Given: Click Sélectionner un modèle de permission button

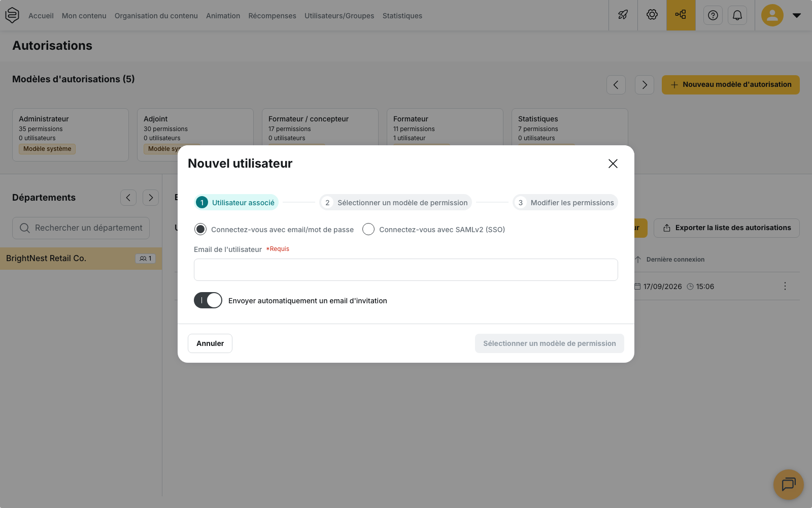Looking at the screenshot, I should point(550,343).
